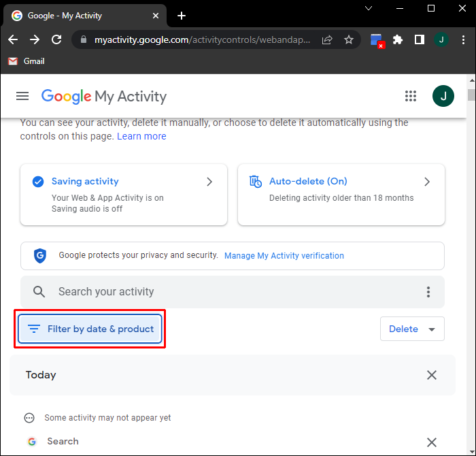This screenshot has height=456, width=476.
Task: Open the Google apps grid
Action: [x=411, y=96]
